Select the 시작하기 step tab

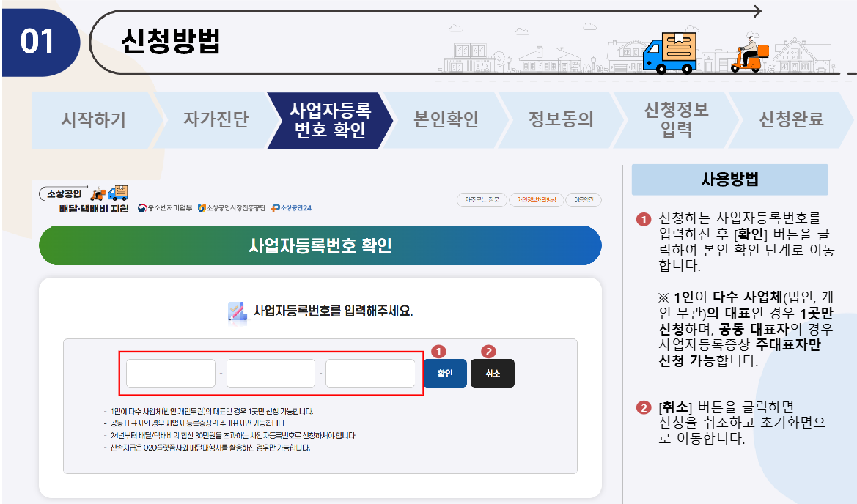[x=93, y=120]
